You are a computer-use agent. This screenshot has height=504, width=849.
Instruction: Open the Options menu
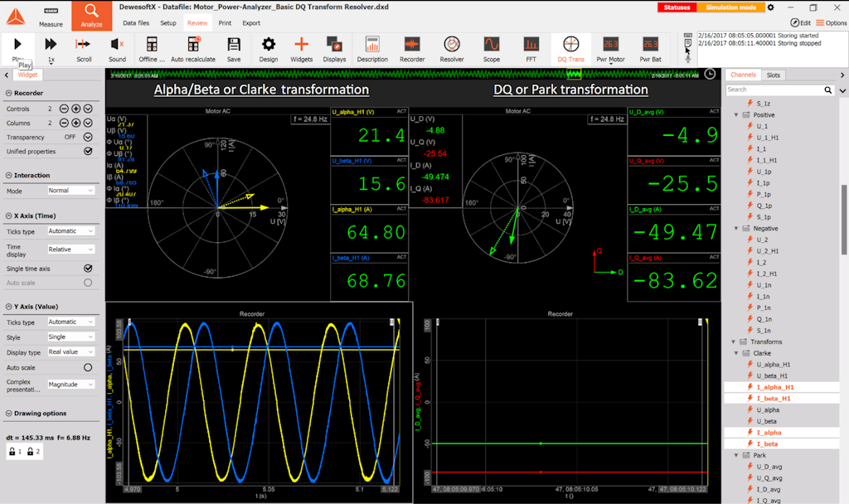point(832,22)
